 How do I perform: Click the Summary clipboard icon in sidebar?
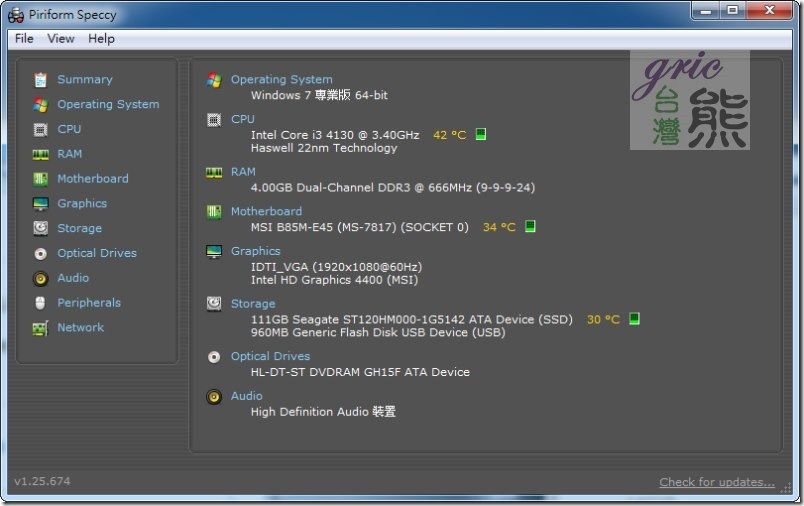[41, 80]
